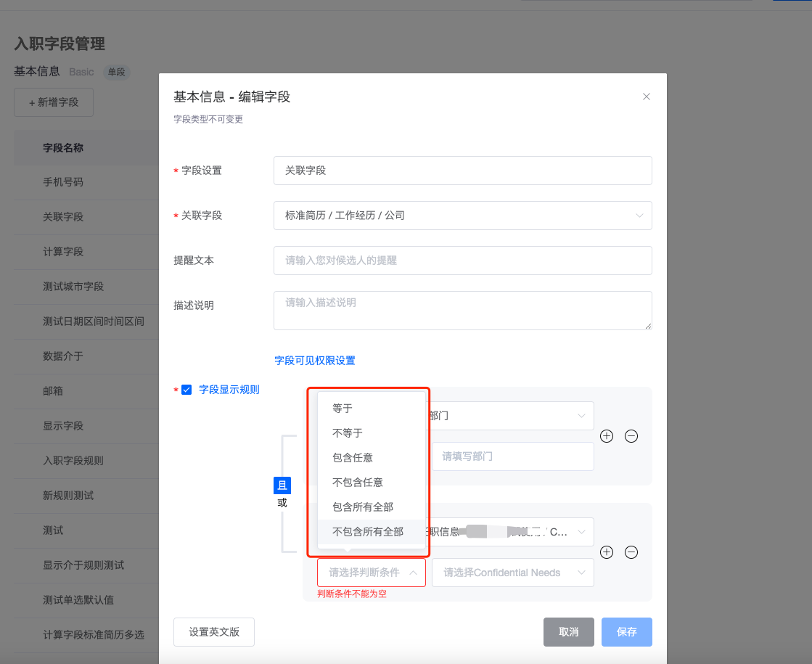The image size is (812, 664).
Task: Select the 显示字段 row
Action: click(86, 426)
